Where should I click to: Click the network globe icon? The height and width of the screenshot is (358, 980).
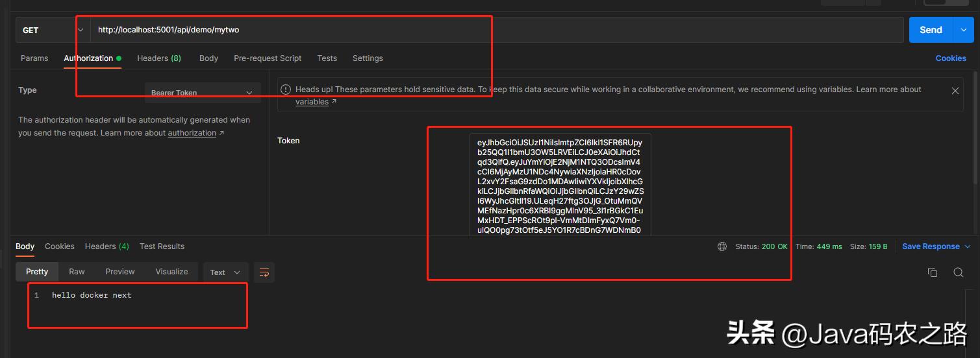pos(722,246)
